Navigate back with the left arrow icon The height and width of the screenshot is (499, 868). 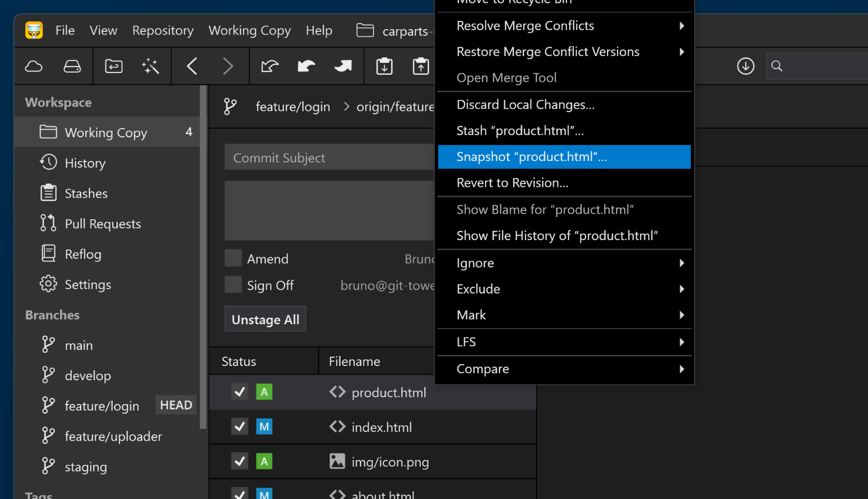click(192, 66)
